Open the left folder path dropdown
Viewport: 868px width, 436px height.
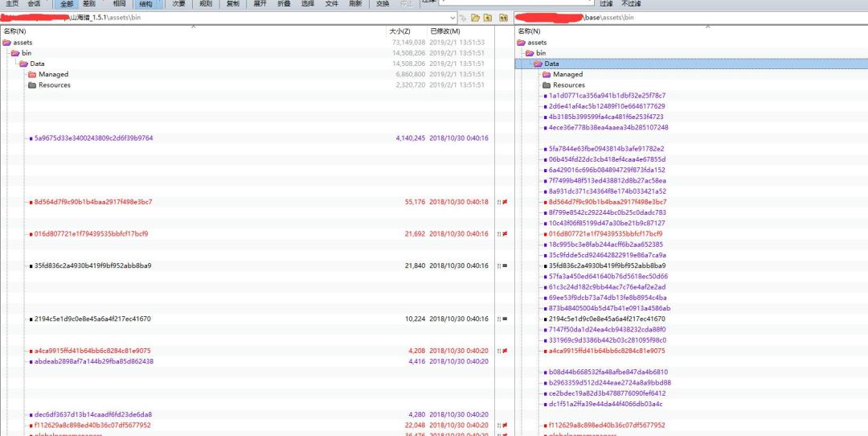tap(452, 17)
